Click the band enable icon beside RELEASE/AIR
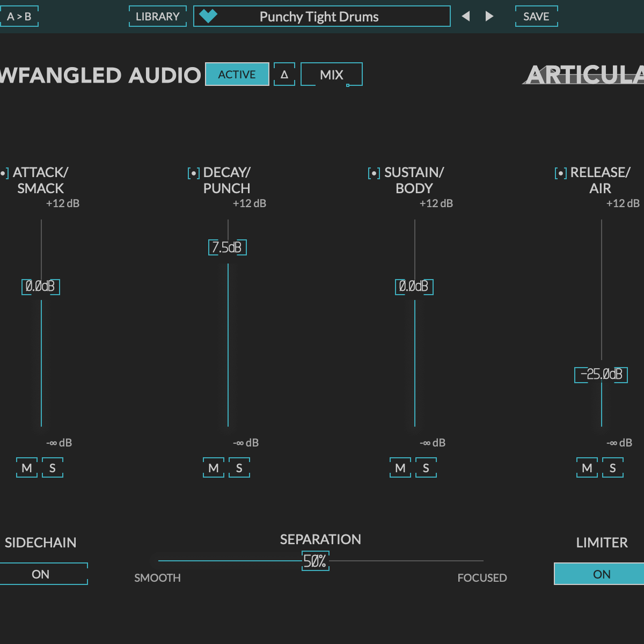This screenshot has height=644, width=644. 560,172
